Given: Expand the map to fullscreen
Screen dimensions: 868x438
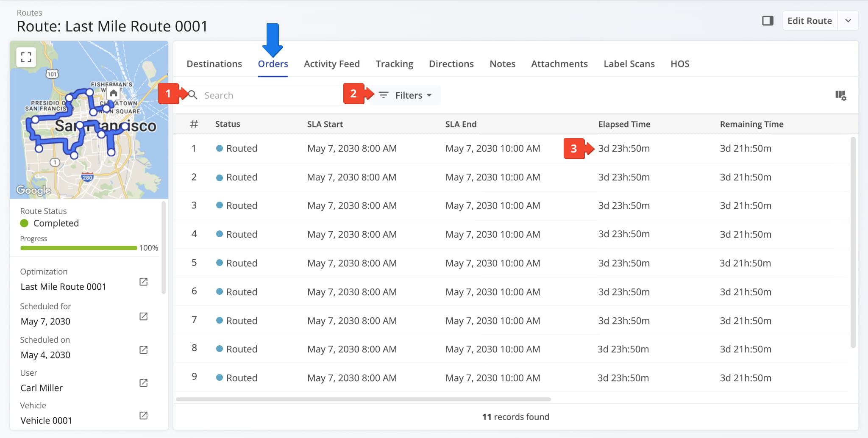Looking at the screenshot, I should click(x=26, y=57).
